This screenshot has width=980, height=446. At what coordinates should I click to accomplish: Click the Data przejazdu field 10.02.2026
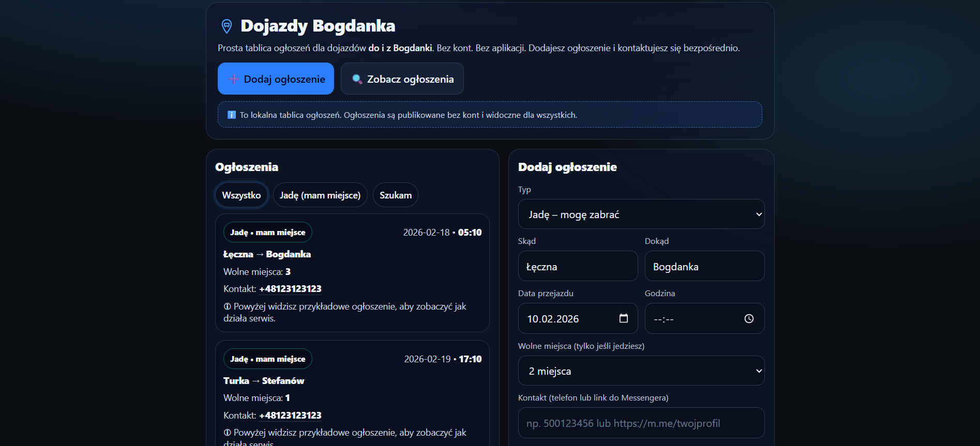(578, 318)
